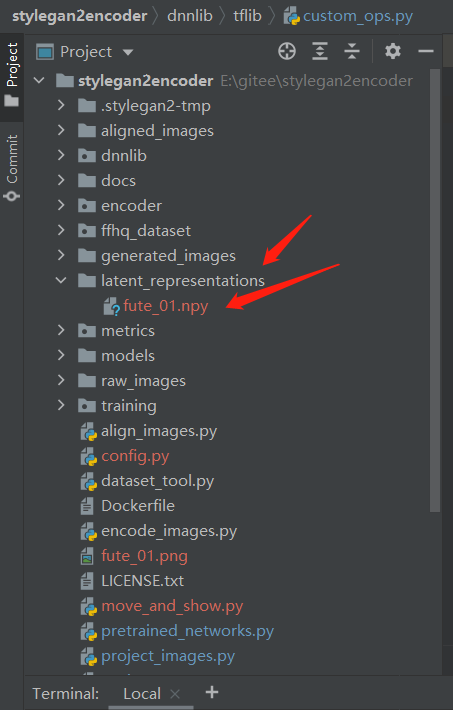
Task: Click the Expand All icon in Project toolbar
Action: (320, 51)
